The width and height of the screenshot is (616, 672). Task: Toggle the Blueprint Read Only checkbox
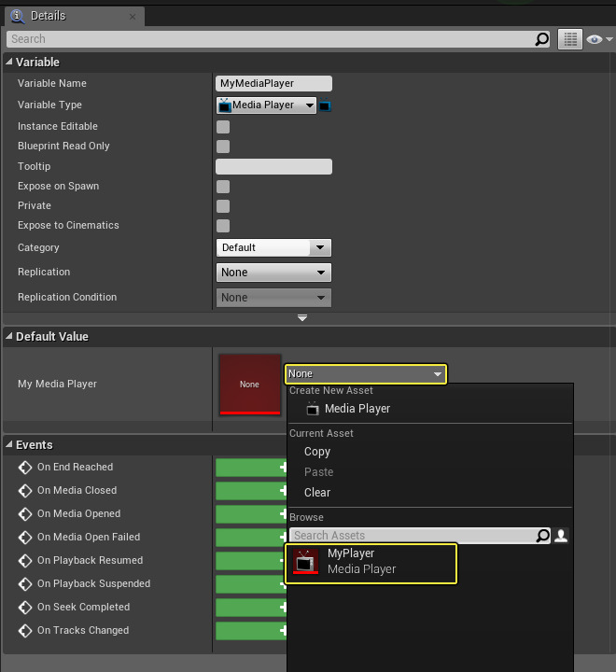tap(223, 147)
